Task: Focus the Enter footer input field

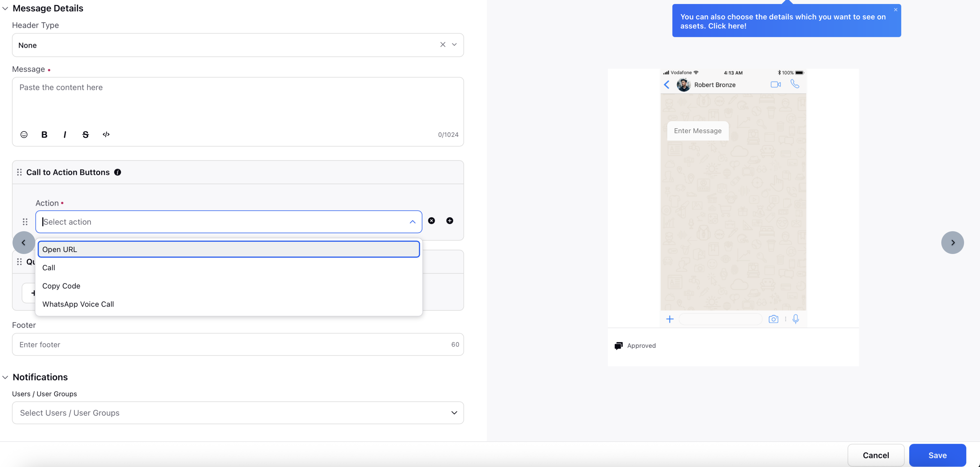Action: pos(238,344)
